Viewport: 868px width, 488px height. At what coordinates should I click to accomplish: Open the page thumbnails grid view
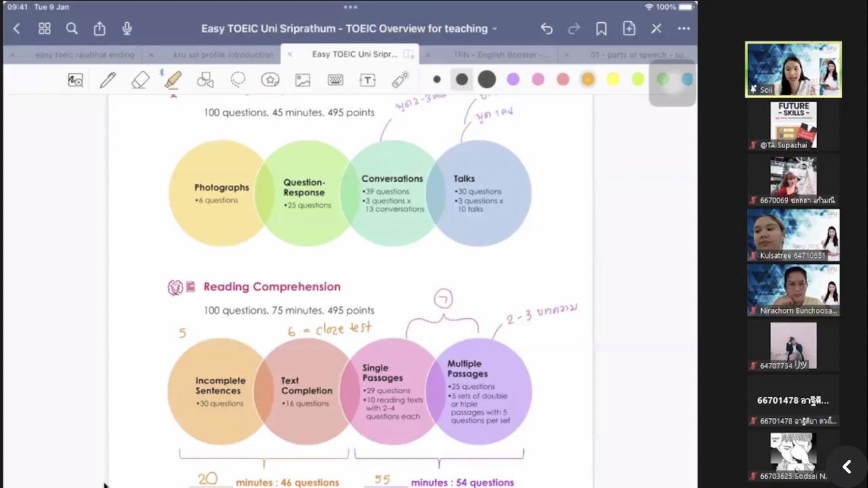tap(45, 29)
